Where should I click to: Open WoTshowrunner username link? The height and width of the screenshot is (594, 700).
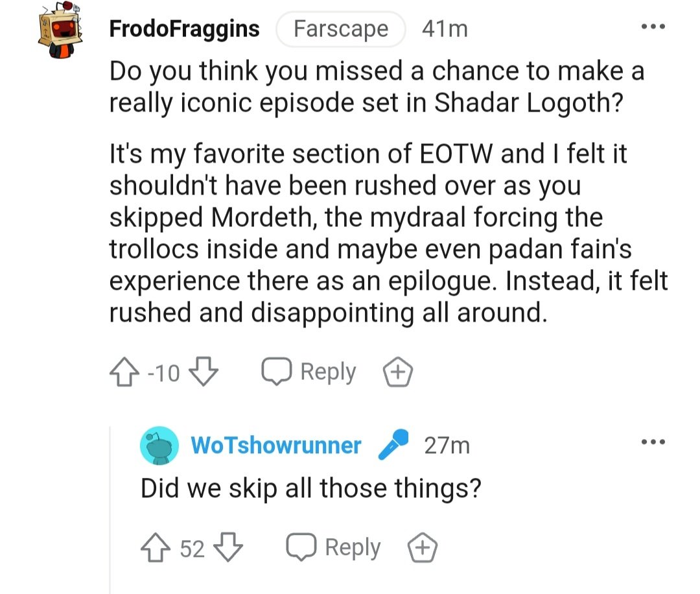(x=276, y=445)
